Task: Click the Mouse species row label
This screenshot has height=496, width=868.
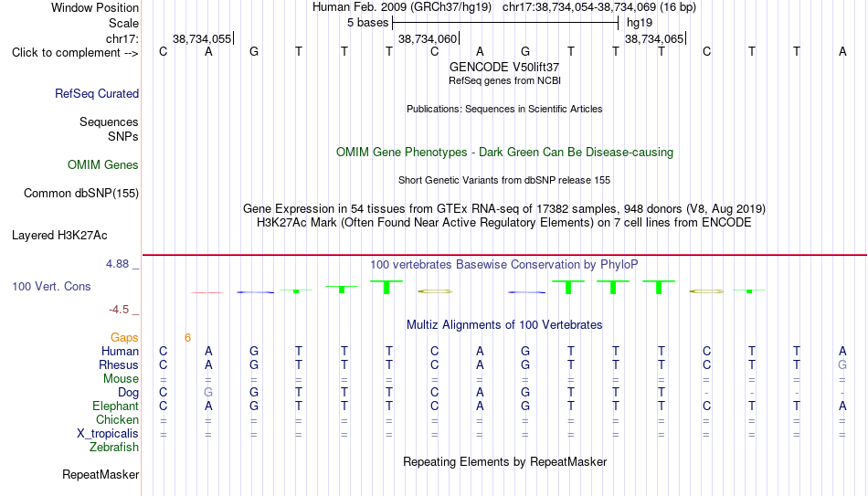Action: pos(121,379)
